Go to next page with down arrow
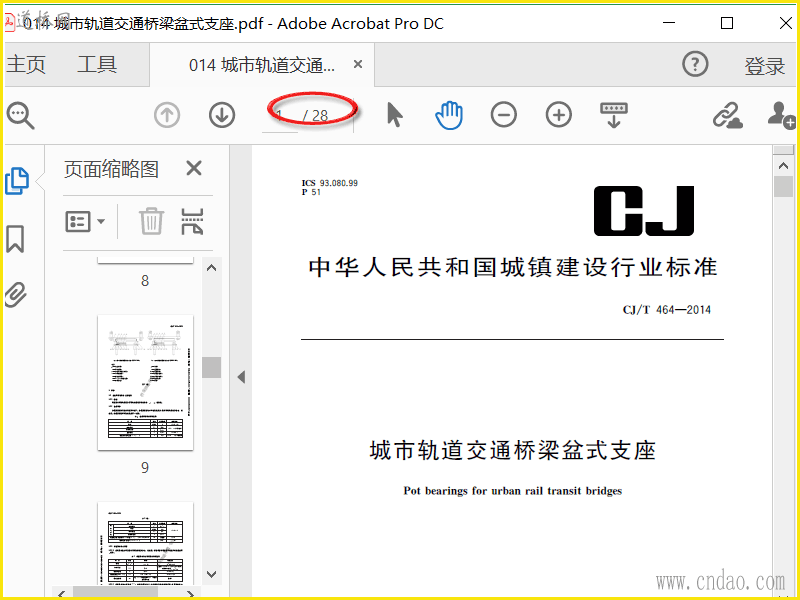Screen dimensions: 800x600 click(222, 115)
